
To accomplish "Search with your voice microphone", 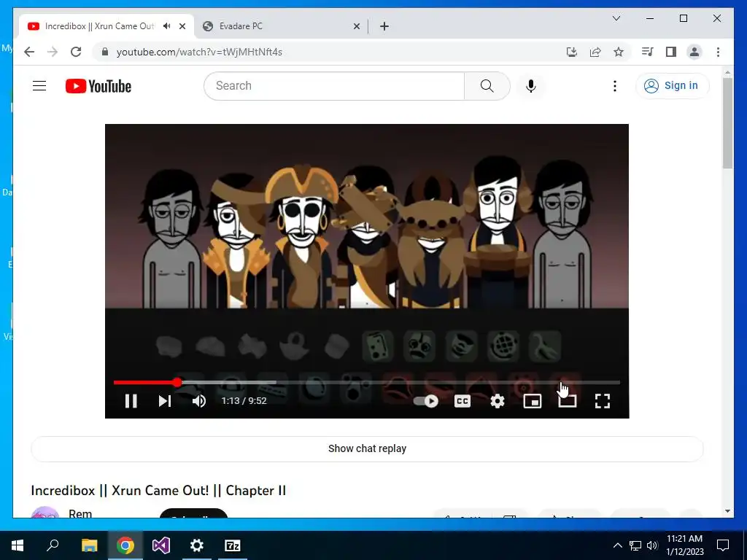I will click(x=531, y=86).
